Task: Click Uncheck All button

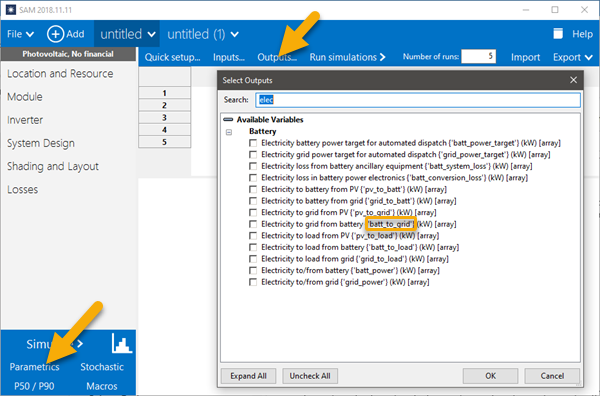Action: pos(310,376)
